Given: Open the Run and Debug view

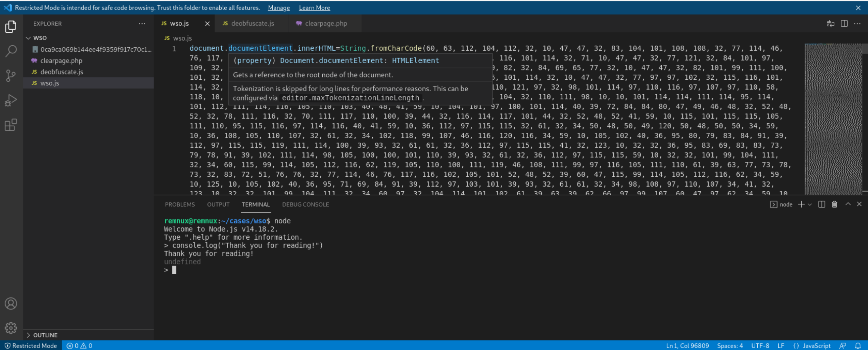Looking at the screenshot, I should pos(11,99).
